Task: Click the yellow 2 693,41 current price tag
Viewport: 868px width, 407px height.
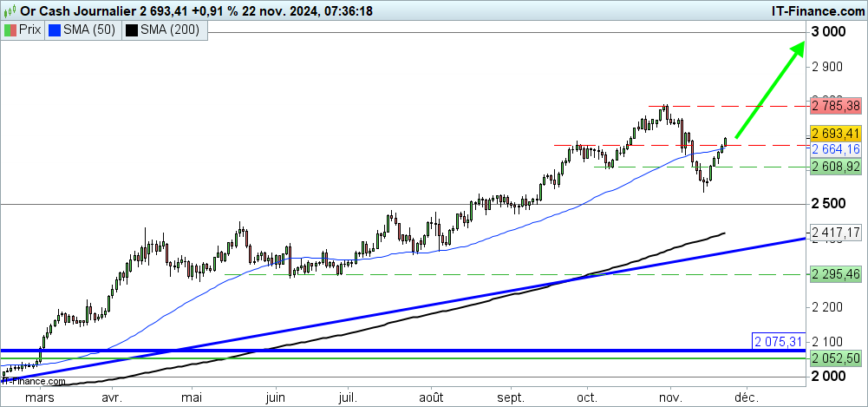Action: (x=836, y=134)
